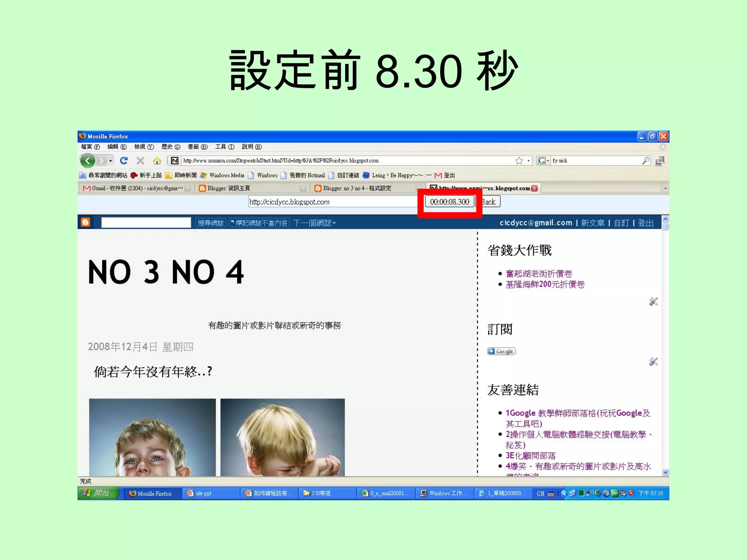Viewport: 747px width, 560px height.
Task: Click the wrench edit icon under 省錢大作戰
Action: pyautogui.click(x=653, y=302)
